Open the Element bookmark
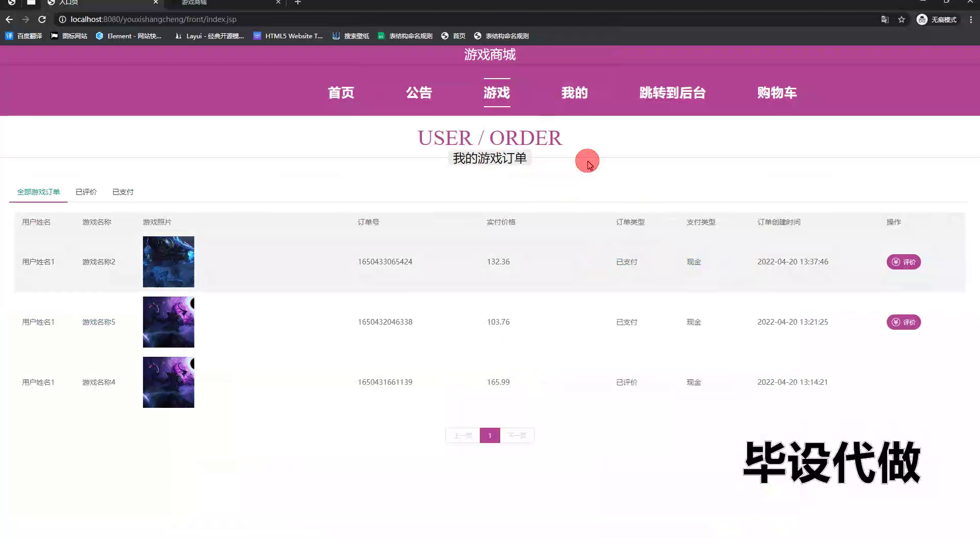Viewport: 980px width, 539px height. click(129, 36)
